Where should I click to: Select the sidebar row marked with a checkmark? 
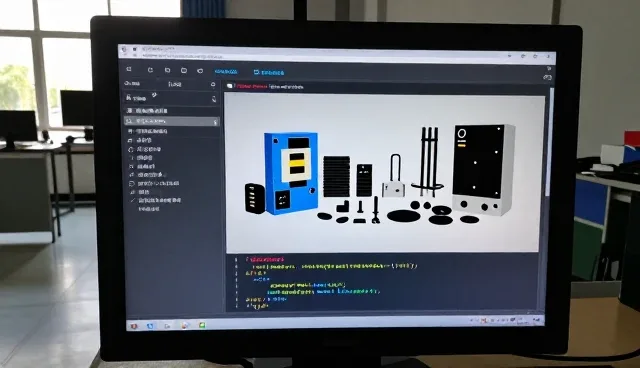point(156,200)
